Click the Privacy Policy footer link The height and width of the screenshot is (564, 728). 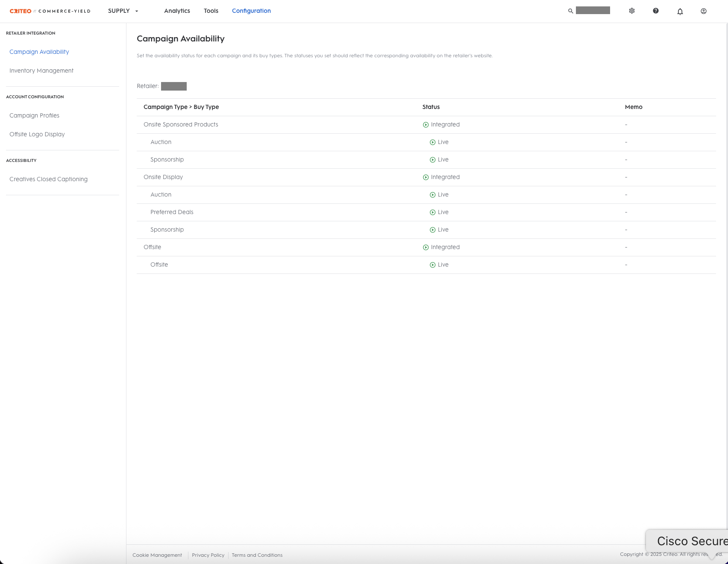208,555
